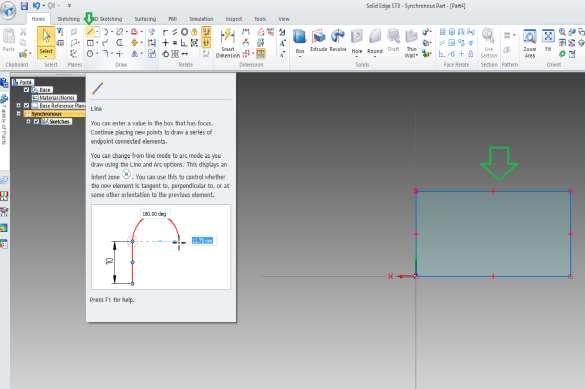Click the Fit view button
Image resolution: width=585 pixels, height=389 pixels.
click(x=548, y=40)
